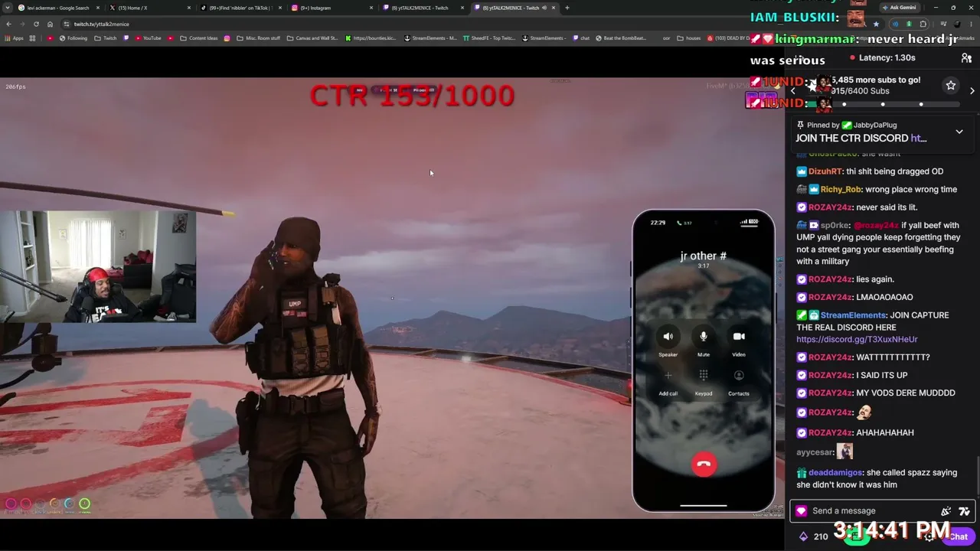
Task: Close the Instagram tab
Action: (x=371, y=8)
